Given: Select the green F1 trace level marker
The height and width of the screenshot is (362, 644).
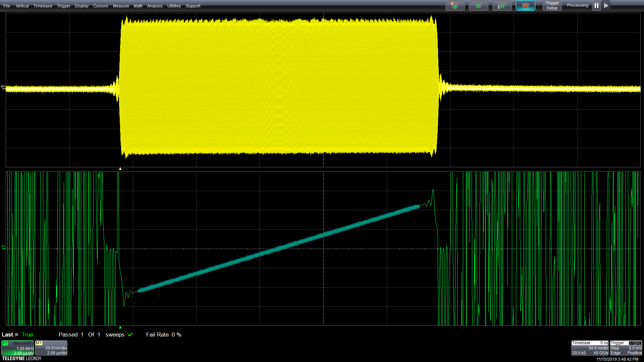Looking at the screenshot, I should point(3,247).
